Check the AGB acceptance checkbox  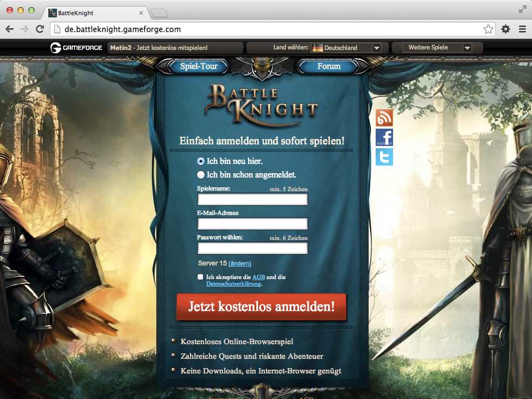point(201,277)
